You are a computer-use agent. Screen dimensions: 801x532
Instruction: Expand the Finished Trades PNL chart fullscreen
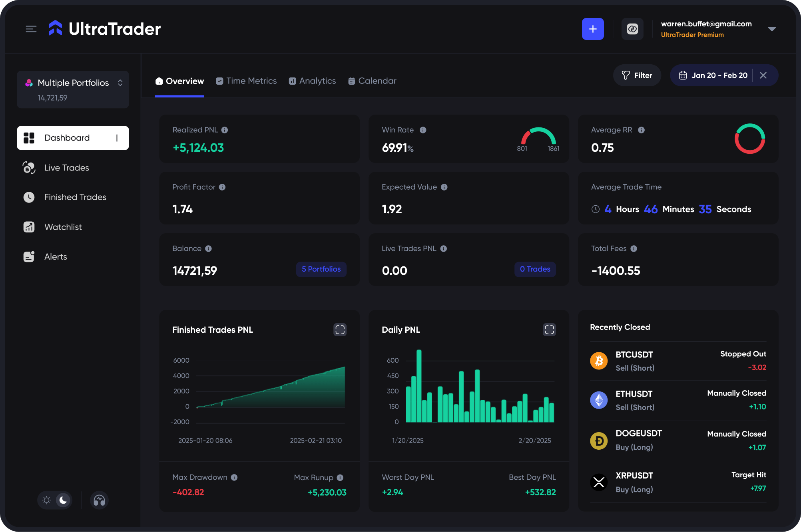tap(340, 330)
